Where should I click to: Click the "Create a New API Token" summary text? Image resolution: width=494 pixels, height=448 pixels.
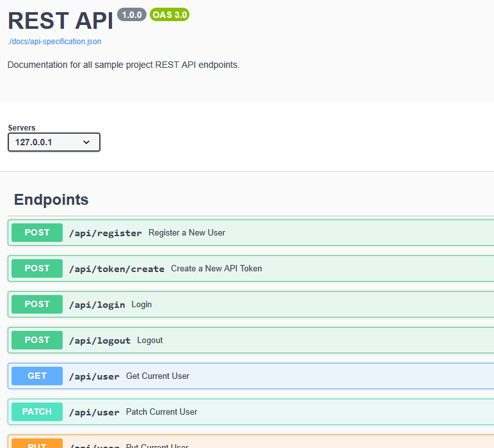tap(216, 269)
